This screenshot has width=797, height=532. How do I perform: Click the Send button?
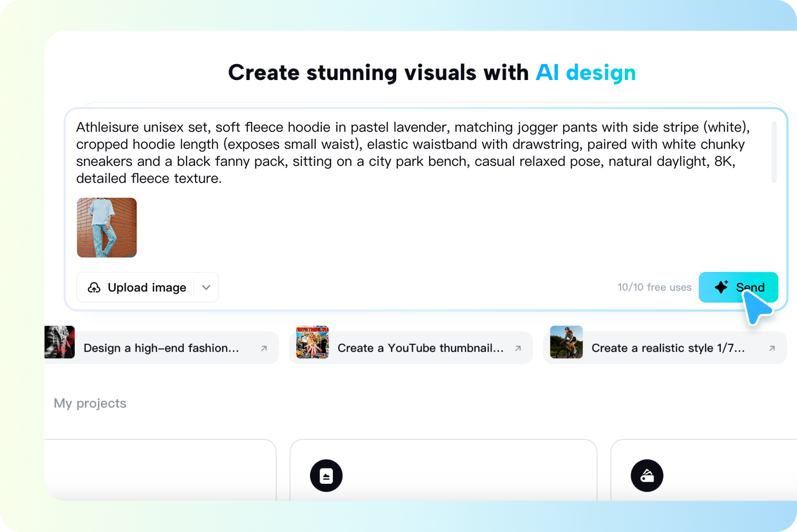739,287
